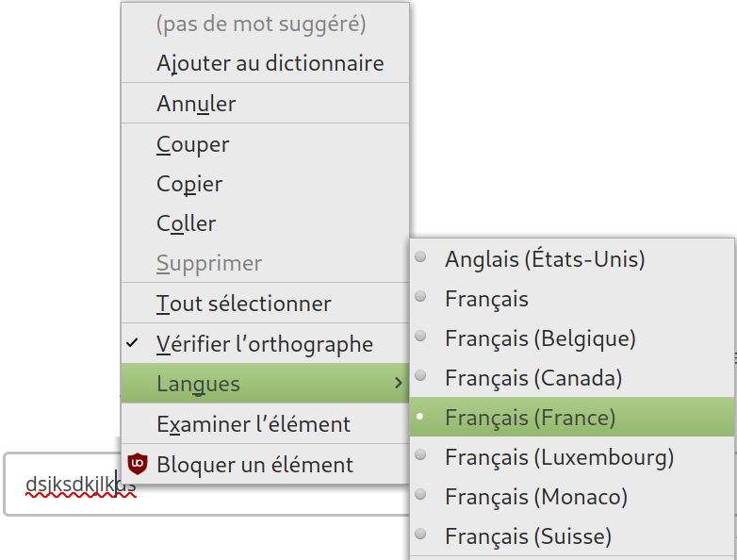737x560 pixels.
Task: Toggle the Vérifier l'orthographe checkmark
Action: (264, 344)
